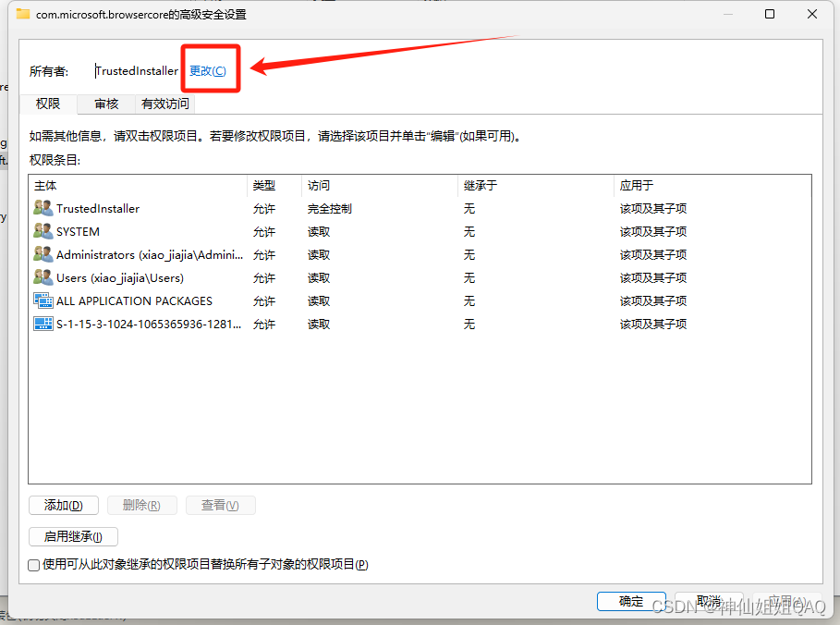Click the 添加(D) button

(x=63, y=505)
